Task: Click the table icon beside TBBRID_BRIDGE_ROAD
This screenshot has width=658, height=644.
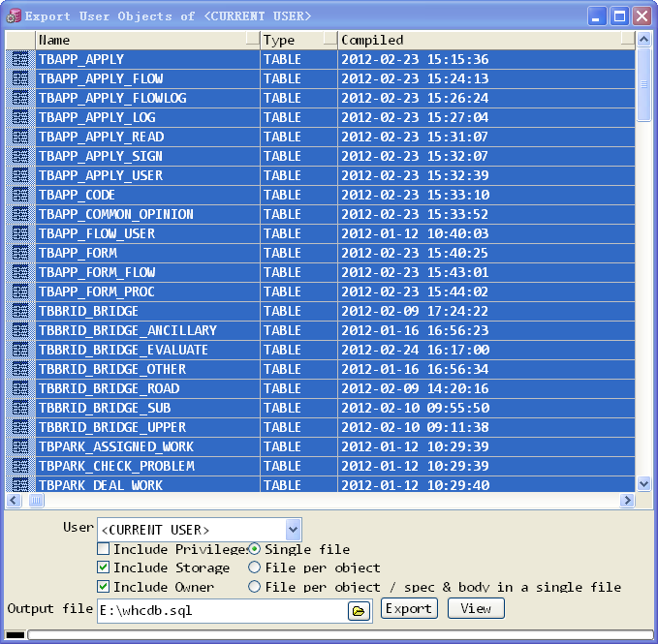Action: 20,388
